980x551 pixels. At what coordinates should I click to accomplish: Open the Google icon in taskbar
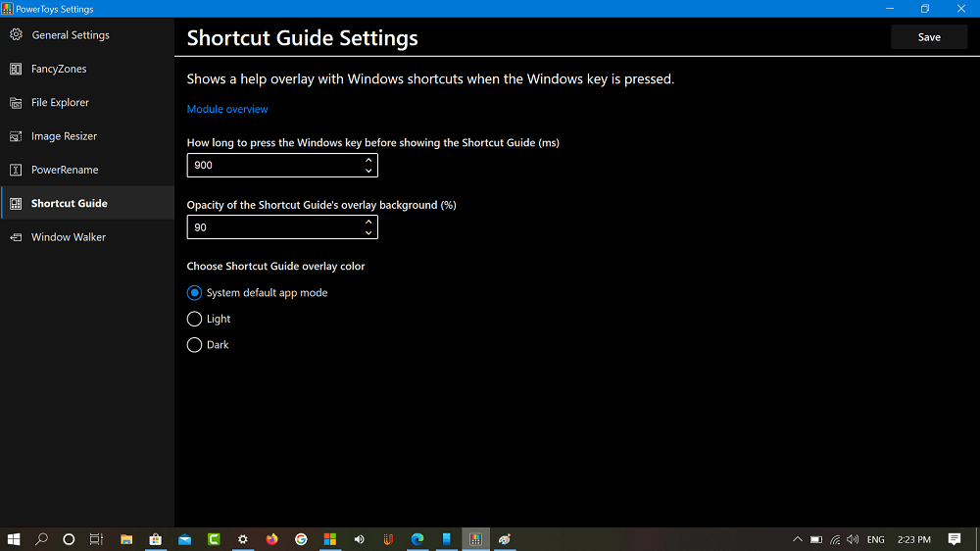point(301,539)
